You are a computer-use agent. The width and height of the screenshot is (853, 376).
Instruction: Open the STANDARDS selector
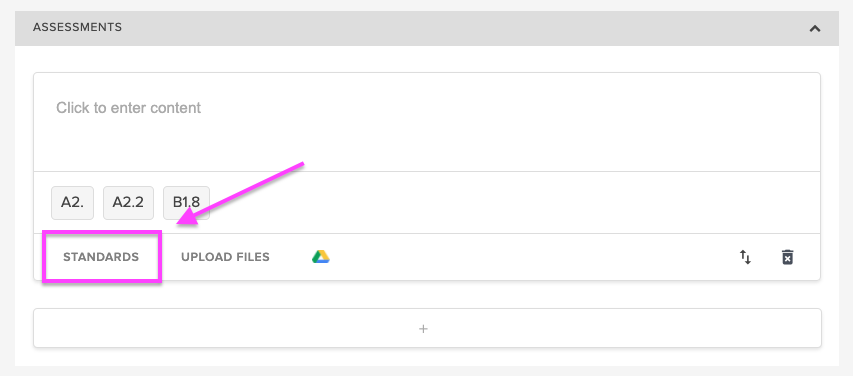[x=101, y=257]
